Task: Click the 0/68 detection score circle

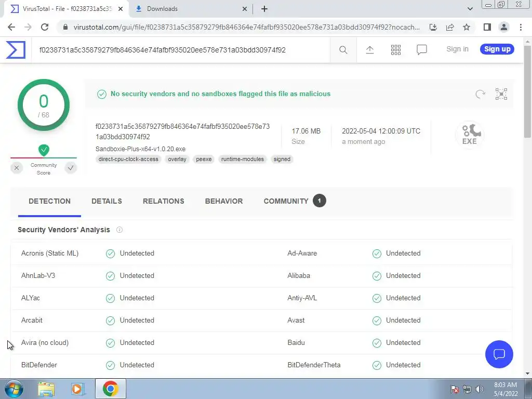Action: 44,105
